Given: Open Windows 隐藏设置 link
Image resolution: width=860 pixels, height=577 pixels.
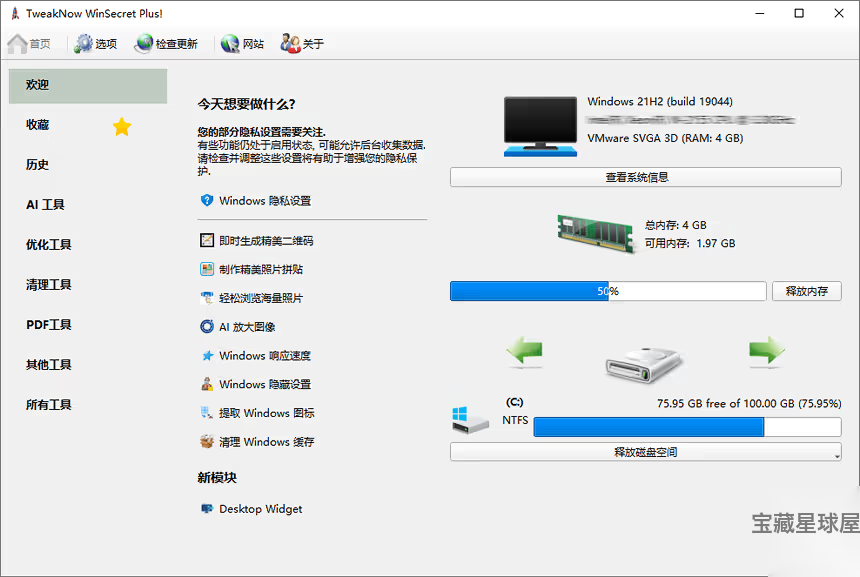Looking at the screenshot, I should 265,384.
